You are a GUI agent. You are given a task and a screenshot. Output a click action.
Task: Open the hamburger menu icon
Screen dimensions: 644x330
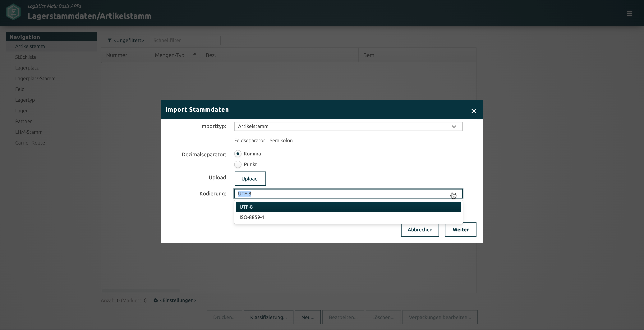pos(629,14)
